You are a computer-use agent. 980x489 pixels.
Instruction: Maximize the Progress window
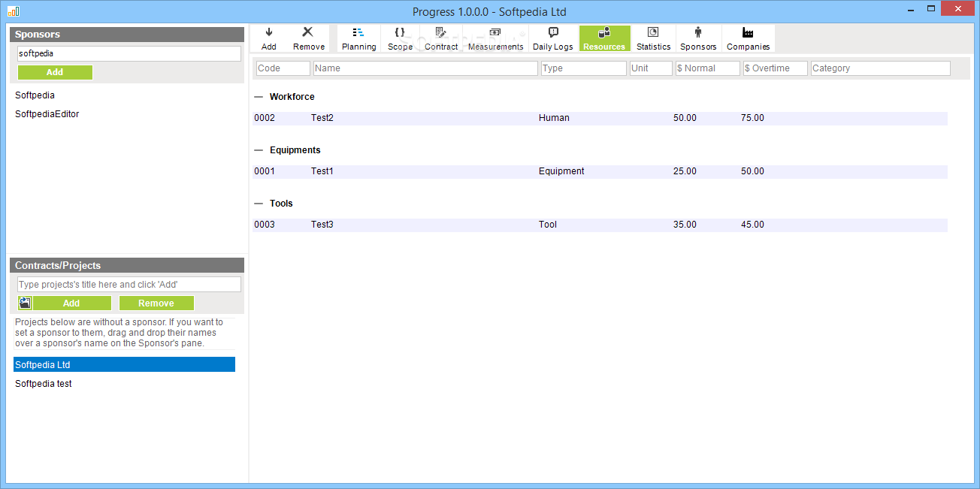[x=931, y=9]
